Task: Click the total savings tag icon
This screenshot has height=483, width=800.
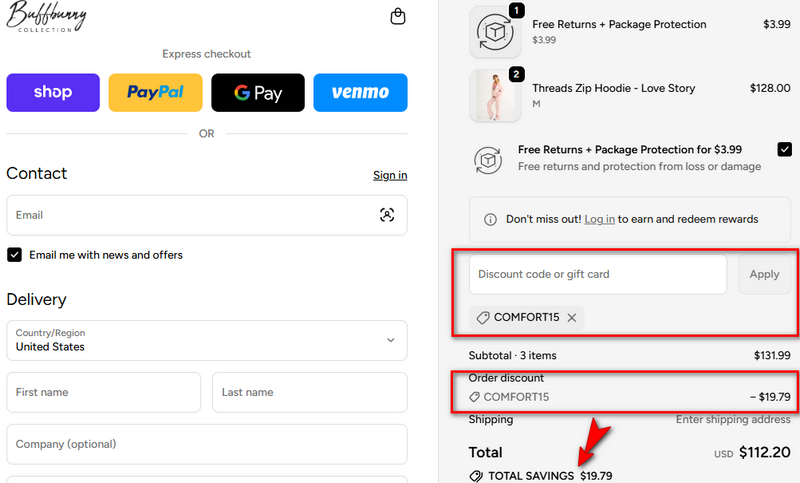Action: click(x=476, y=476)
